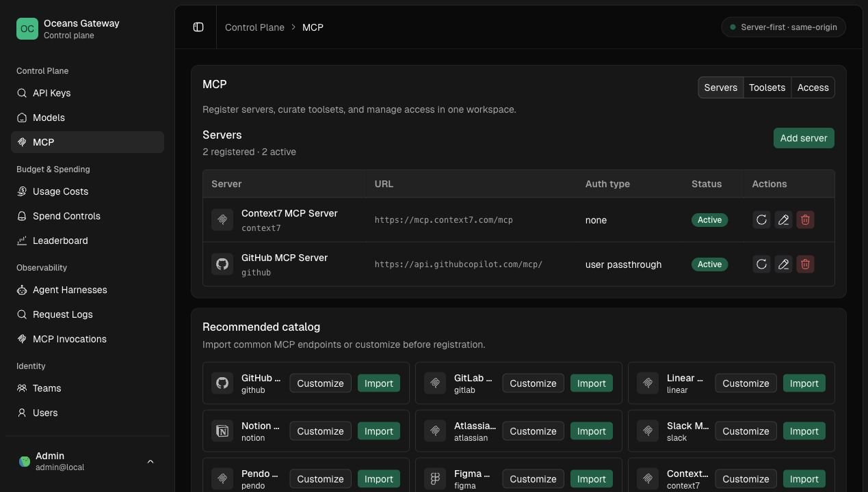Image resolution: width=868 pixels, height=492 pixels.
Task: Click the Atlassian catalog card icon
Action: (x=435, y=431)
